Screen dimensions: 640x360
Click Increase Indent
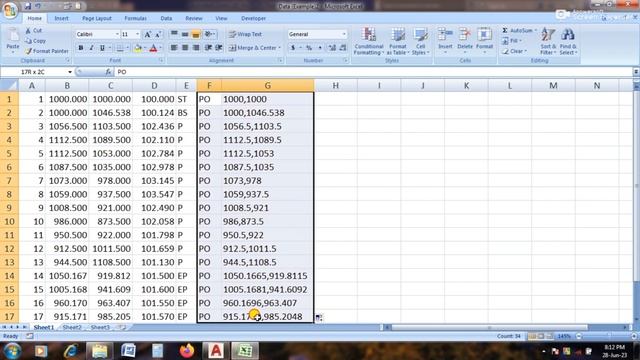tap(219, 48)
